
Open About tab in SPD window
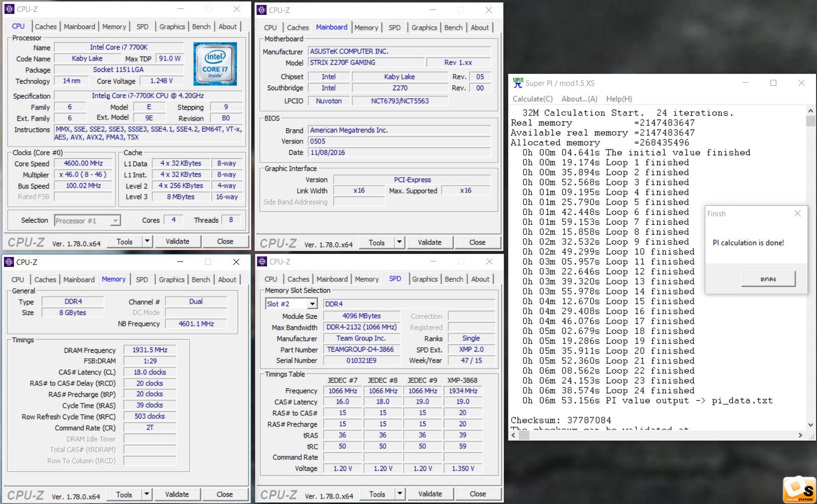(x=480, y=279)
